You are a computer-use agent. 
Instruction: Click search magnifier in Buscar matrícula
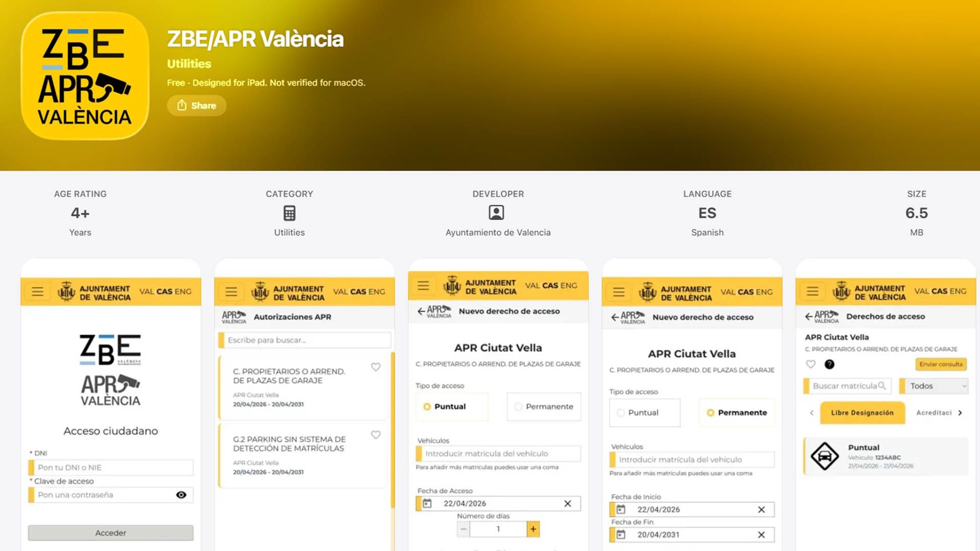[x=882, y=386]
